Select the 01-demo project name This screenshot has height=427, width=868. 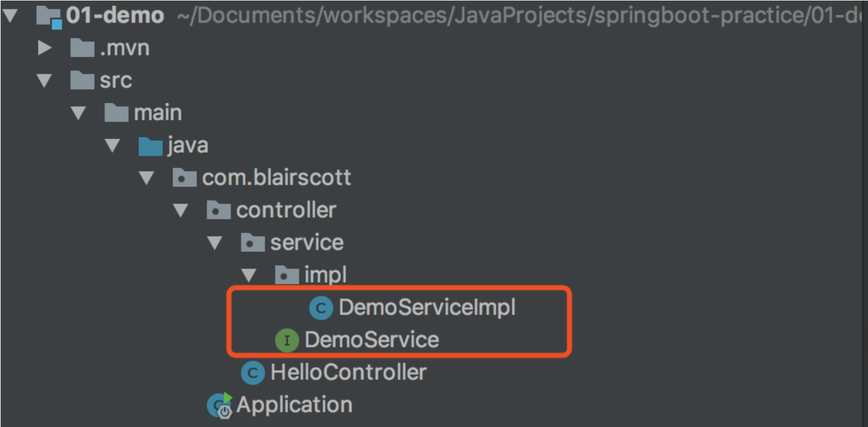point(115,16)
